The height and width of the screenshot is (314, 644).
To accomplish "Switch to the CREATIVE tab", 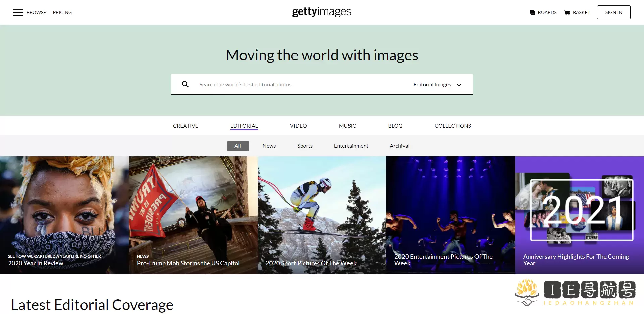I will [185, 126].
